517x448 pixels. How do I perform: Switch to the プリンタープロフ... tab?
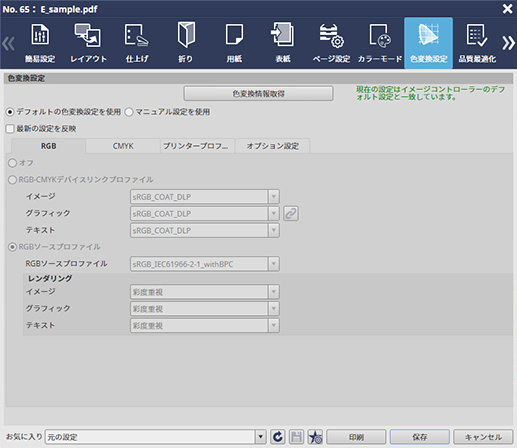(198, 146)
